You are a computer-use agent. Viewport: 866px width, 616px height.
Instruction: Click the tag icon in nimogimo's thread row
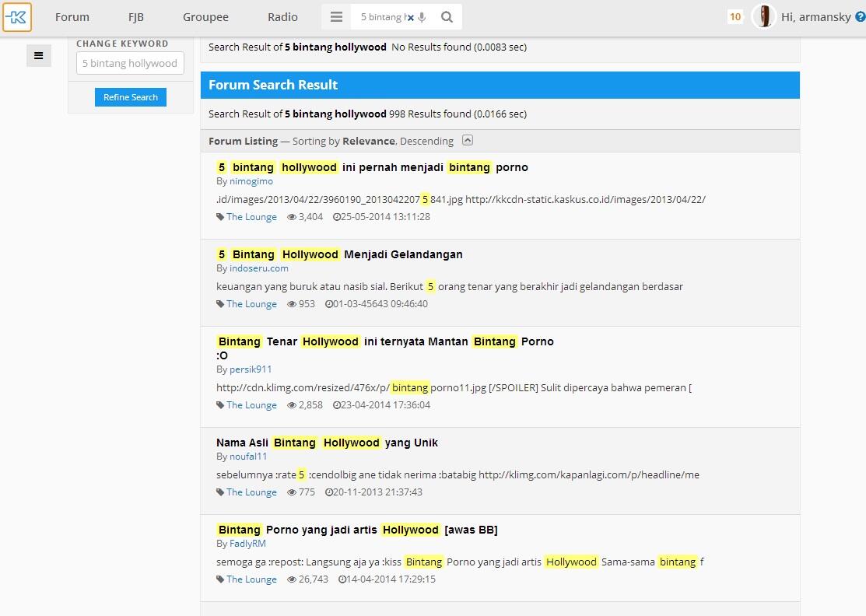pos(220,217)
